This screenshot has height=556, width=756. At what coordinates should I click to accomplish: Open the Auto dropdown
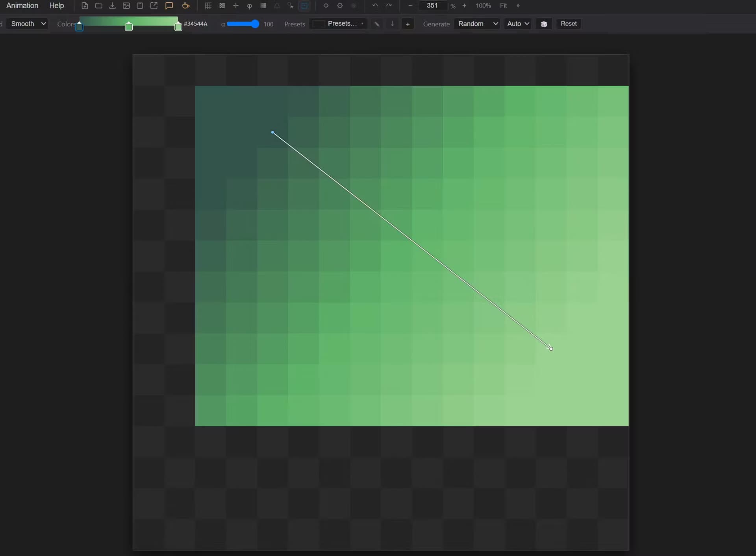[x=517, y=24]
